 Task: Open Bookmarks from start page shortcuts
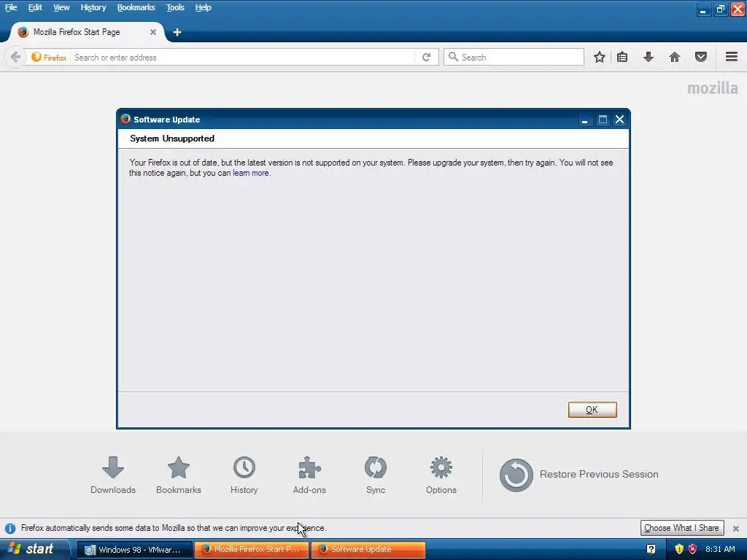179,475
